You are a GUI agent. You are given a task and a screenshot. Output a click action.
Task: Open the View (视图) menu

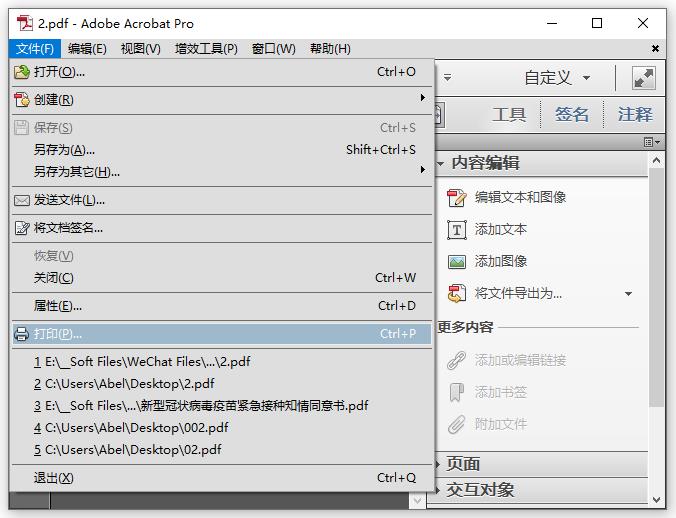click(x=141, y=49)
